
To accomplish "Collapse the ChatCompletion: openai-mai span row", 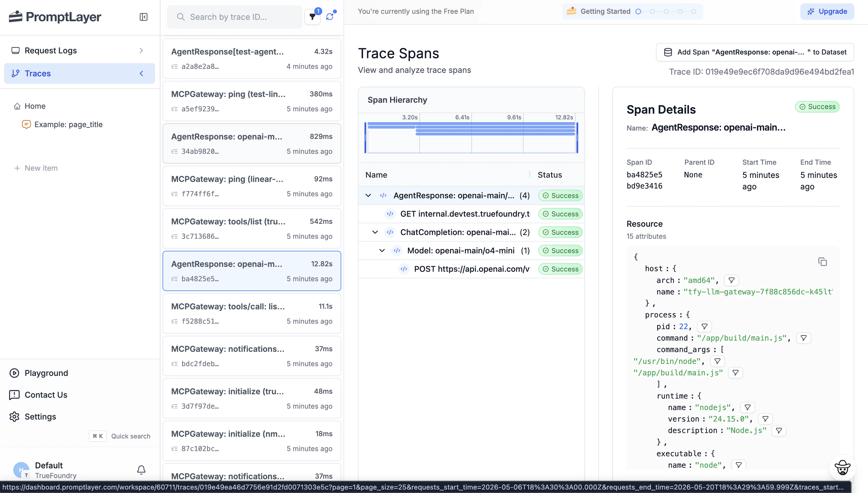I will (x=375, y=232).
